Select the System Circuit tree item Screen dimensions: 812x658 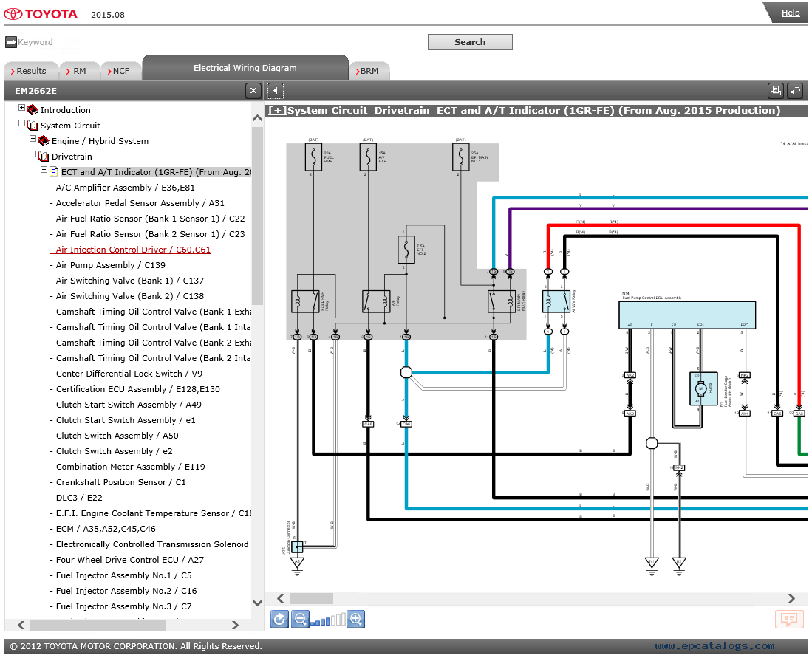70,126
